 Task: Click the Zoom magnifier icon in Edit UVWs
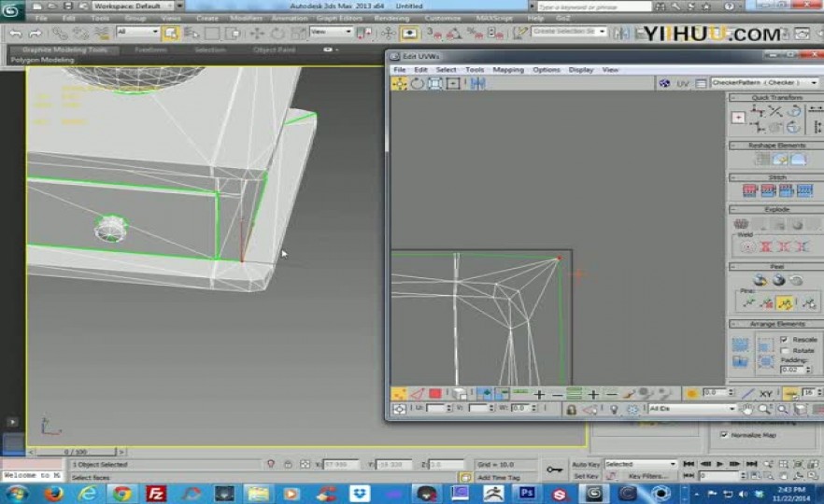coord(764,409)
